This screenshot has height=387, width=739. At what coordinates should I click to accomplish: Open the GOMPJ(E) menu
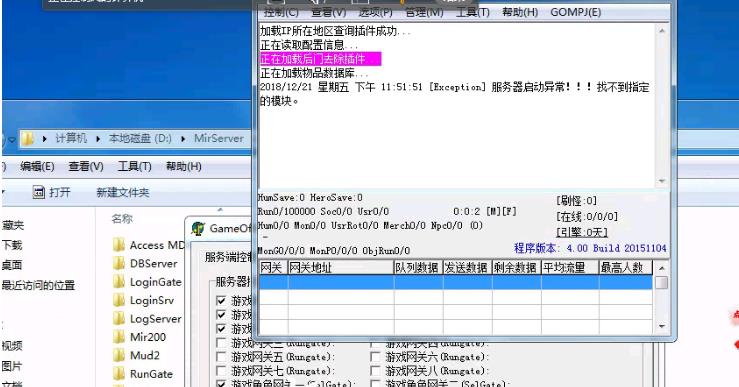[x=575, y=12]
